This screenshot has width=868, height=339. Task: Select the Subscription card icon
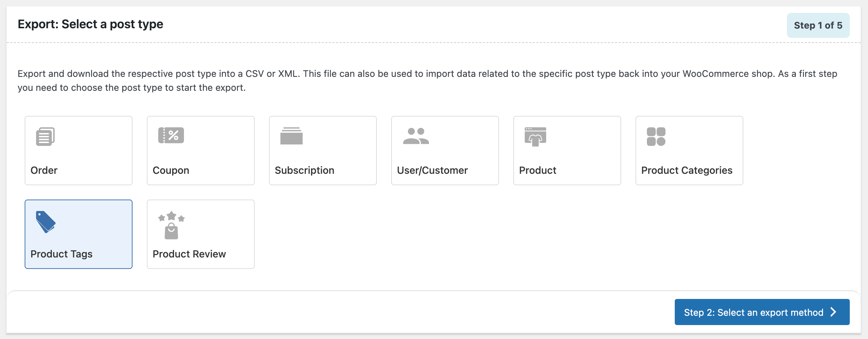click(x=291, y=136)
